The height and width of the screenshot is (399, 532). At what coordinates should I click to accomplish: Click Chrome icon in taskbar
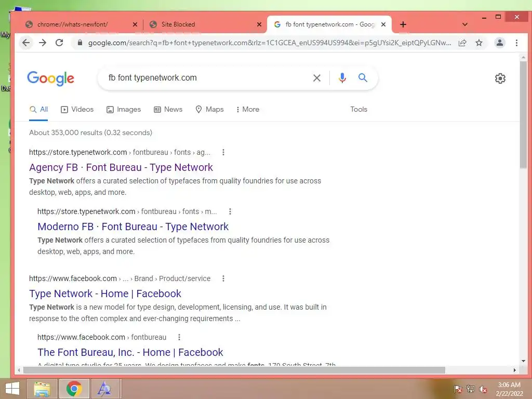pyautogui.click(x=74, y=389)
